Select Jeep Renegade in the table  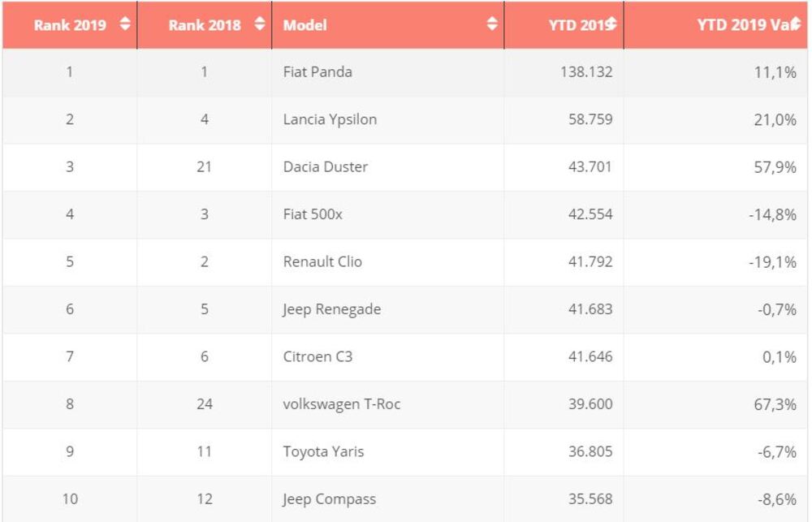click(331, 309)
